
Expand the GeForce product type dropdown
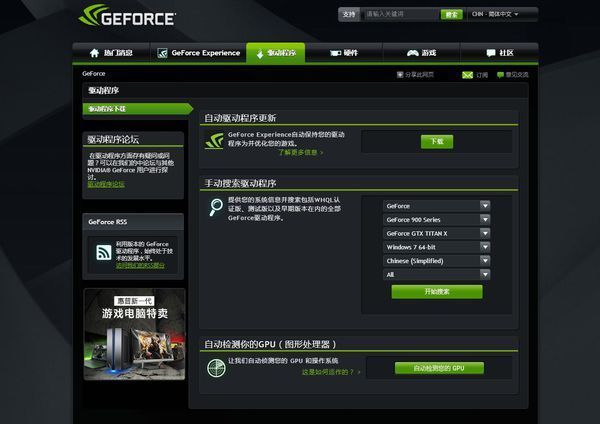(x=436, y=206)
